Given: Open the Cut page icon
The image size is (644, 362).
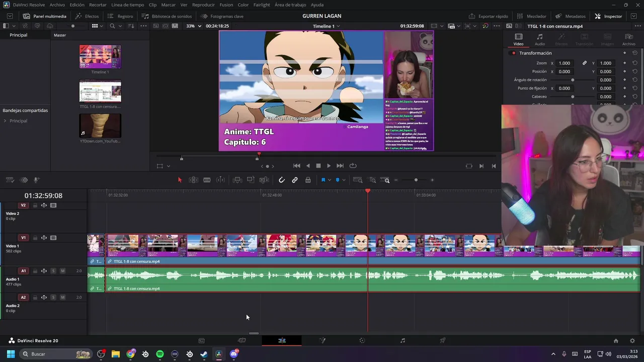Looking at the screenshot, I should [x=242, y=340].
